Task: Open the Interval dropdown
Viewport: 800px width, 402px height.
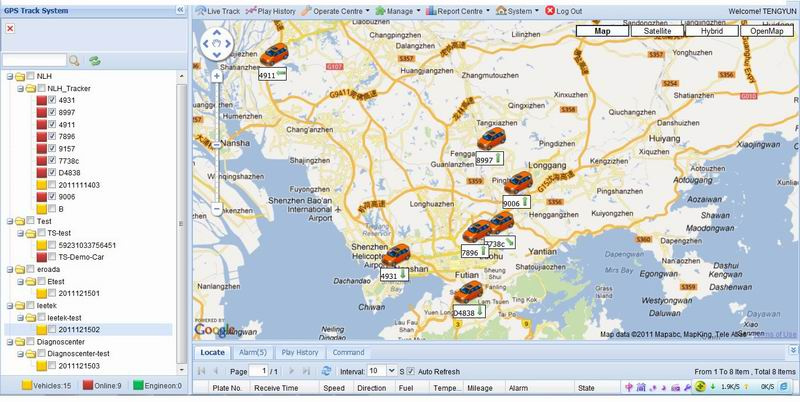Action: (392, 371)
